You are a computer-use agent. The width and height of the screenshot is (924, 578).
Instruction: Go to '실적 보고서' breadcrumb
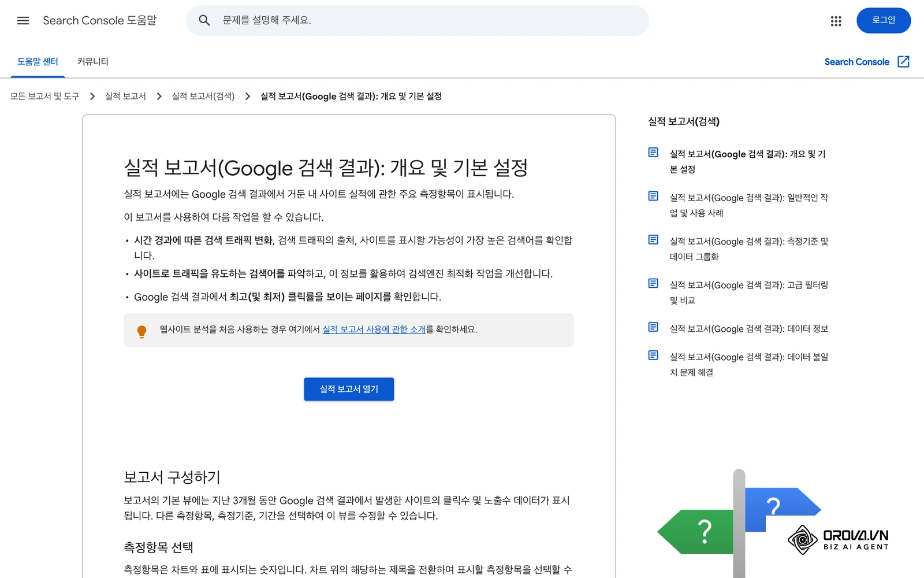[x=125, y=97]
